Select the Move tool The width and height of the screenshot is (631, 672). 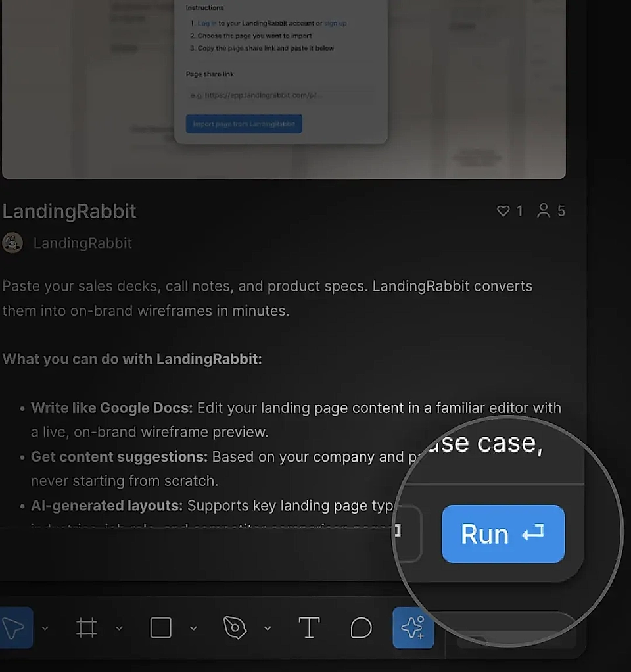click(14, 628)
